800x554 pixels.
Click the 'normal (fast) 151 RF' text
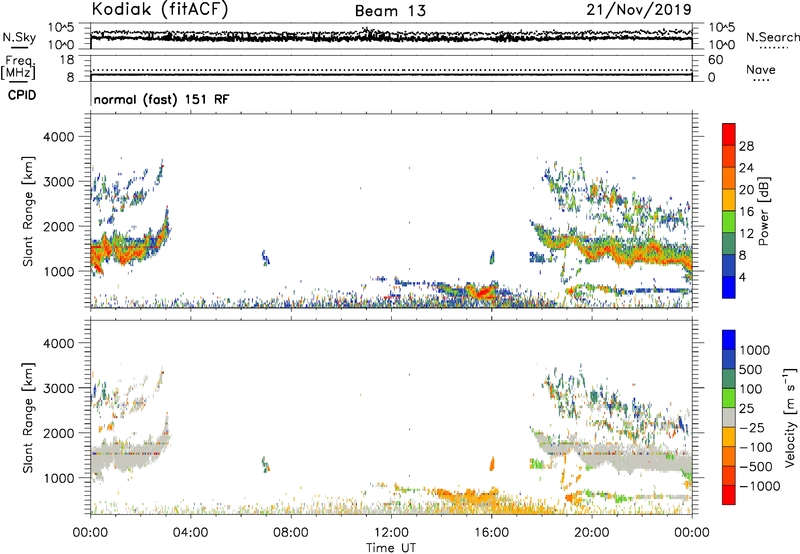click(x=161, y=99)
